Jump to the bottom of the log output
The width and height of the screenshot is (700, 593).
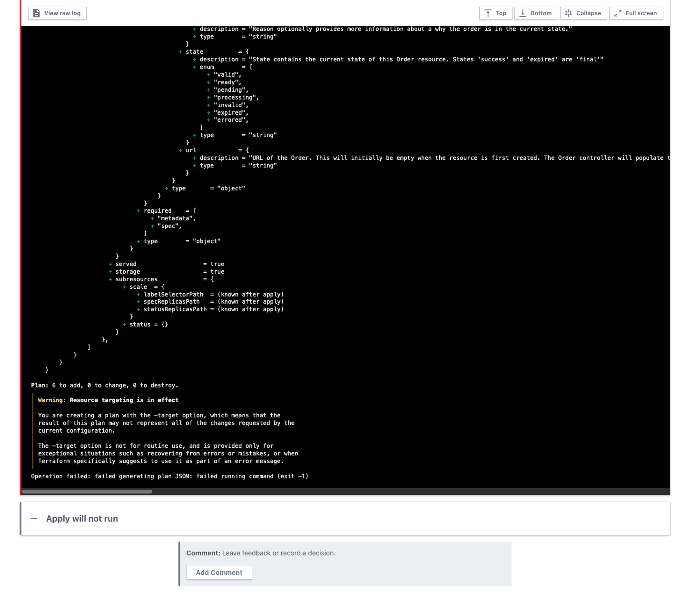[536, 13]
